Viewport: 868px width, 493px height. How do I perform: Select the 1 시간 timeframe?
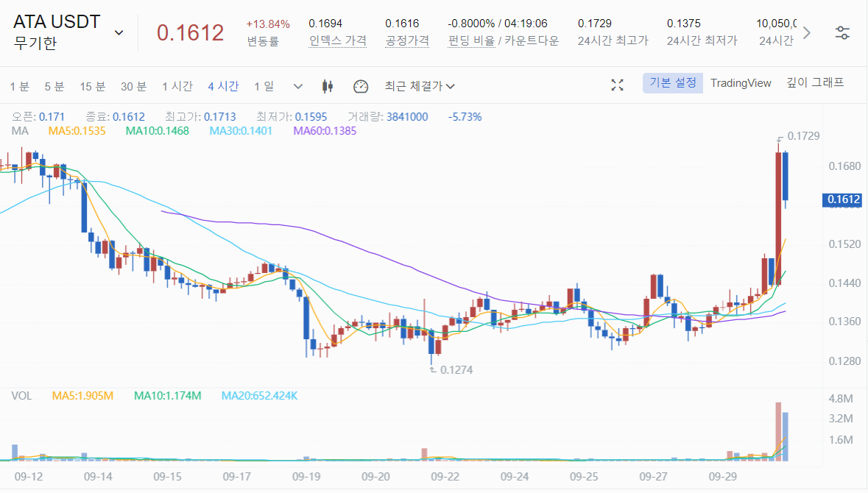coord(177,86)
